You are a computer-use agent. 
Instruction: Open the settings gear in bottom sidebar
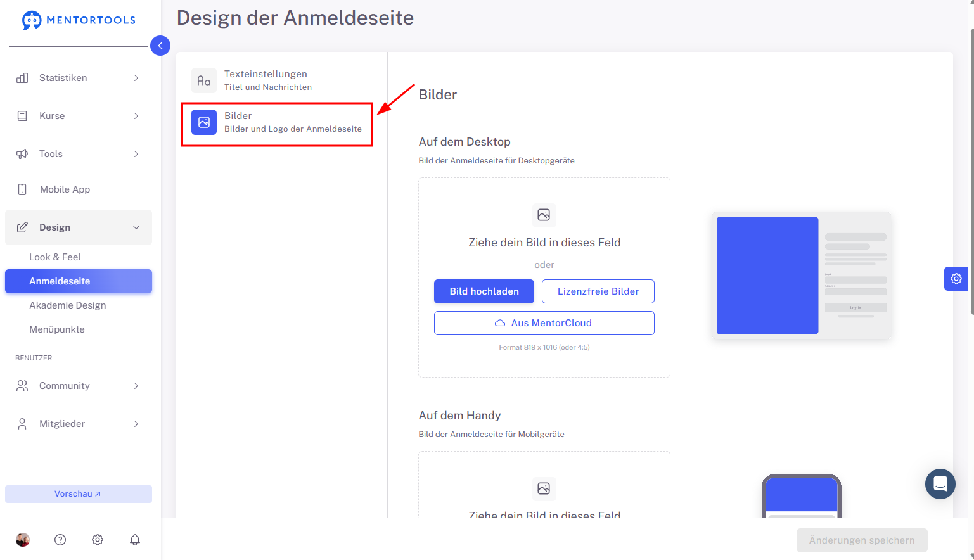tap(98, 540)
